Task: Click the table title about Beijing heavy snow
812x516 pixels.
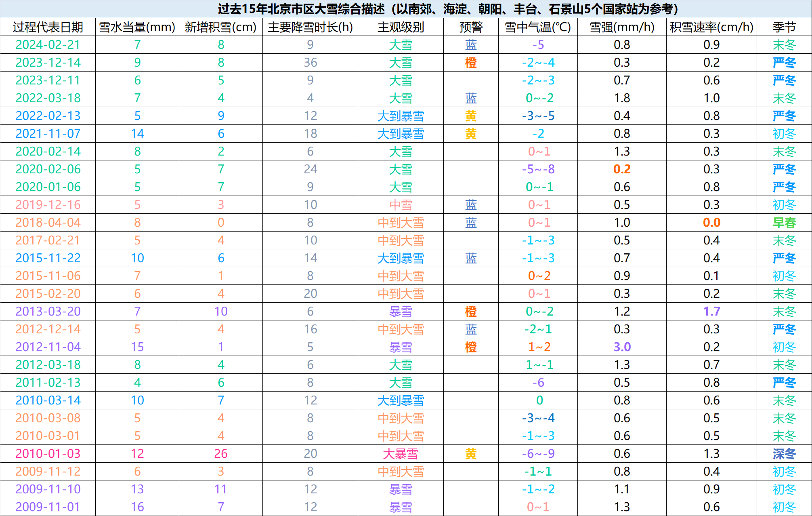Action: 448,9
